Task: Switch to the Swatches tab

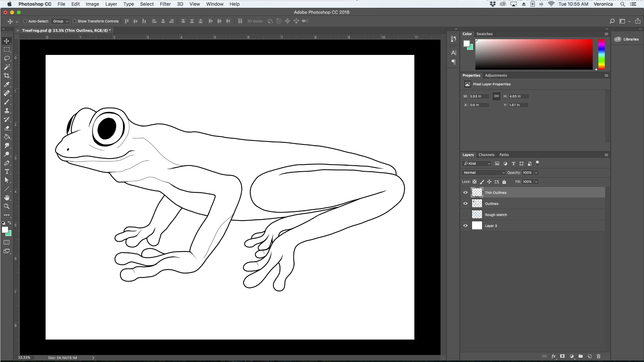Action: 484,34
